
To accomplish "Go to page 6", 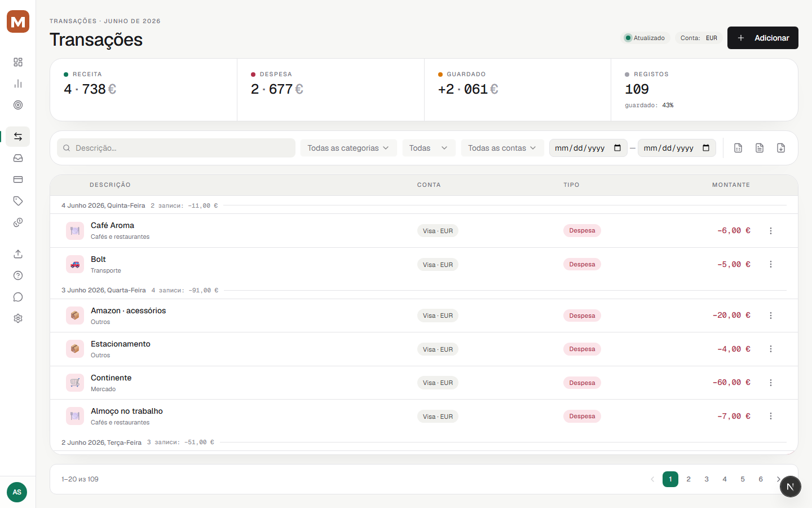I will point(761,479).
